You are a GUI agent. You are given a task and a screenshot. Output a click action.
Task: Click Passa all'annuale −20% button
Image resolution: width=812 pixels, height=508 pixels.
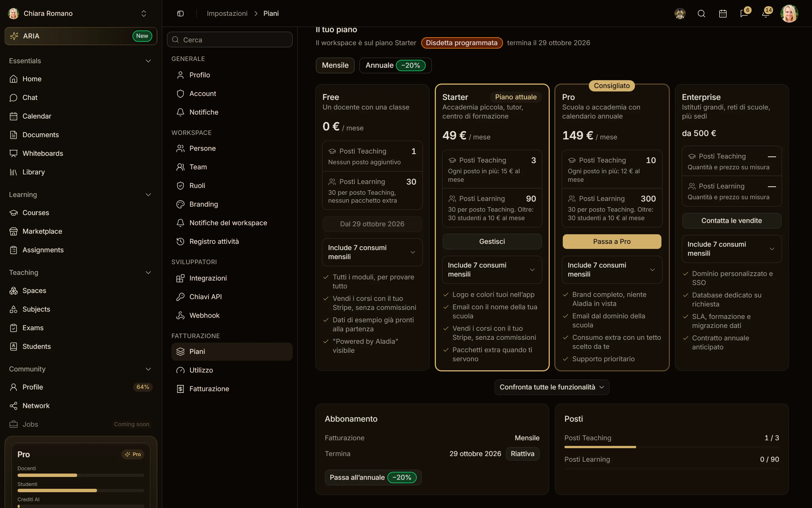[x=373, y=478]
